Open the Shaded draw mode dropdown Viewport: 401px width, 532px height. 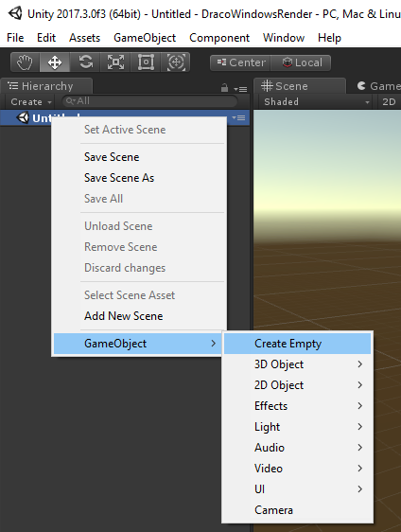[316, 102]
